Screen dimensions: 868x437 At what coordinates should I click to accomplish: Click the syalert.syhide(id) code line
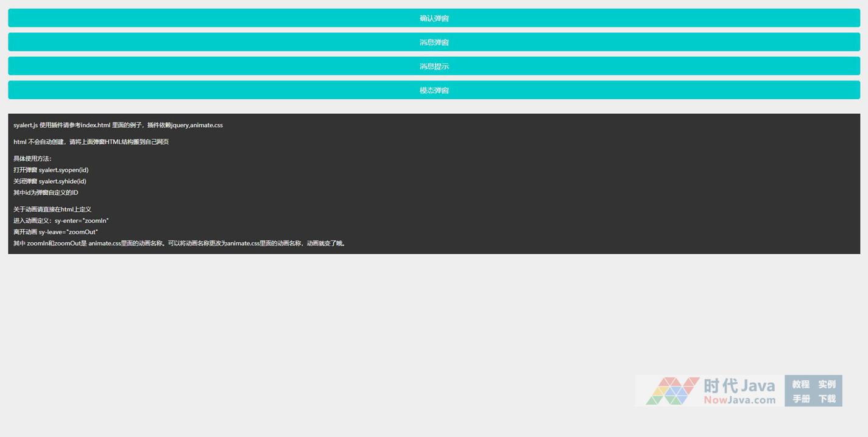tap(49, 181)
